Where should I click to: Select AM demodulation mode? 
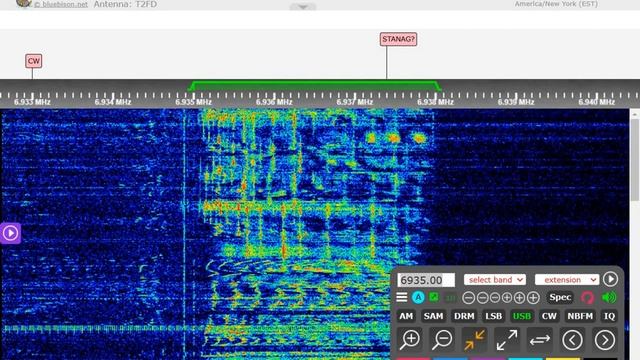pyautogui.click(x=406, y=316)
